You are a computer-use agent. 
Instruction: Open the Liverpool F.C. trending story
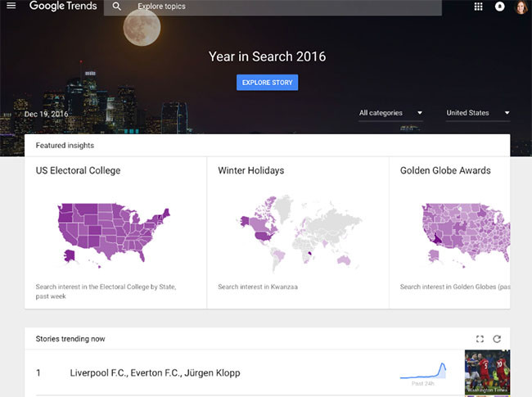[155, 373]
